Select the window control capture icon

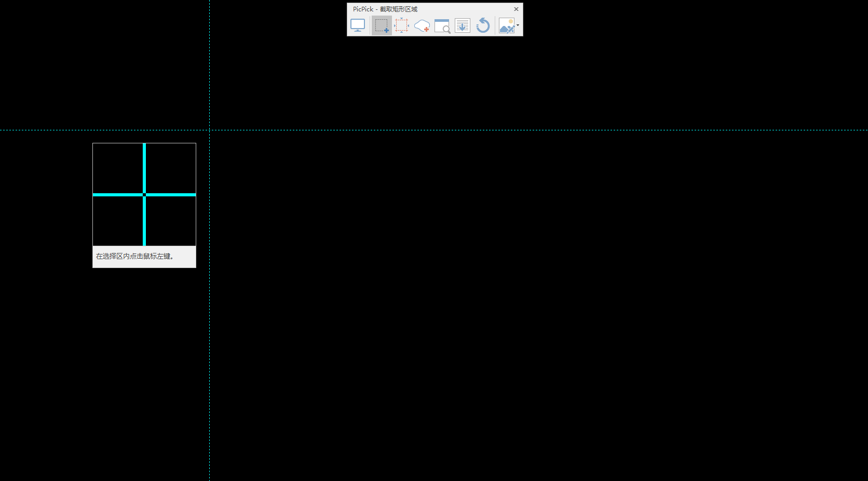point(442,25)
